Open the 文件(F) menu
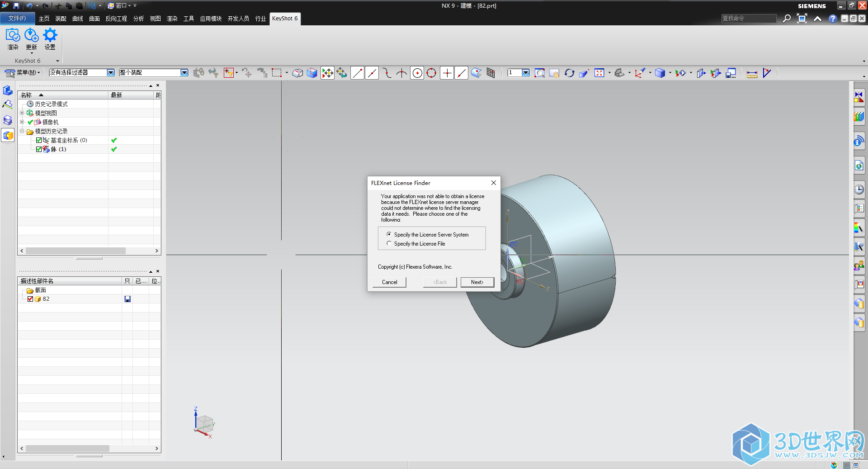This screenshot has height=469, width=868. click(17, 19)
